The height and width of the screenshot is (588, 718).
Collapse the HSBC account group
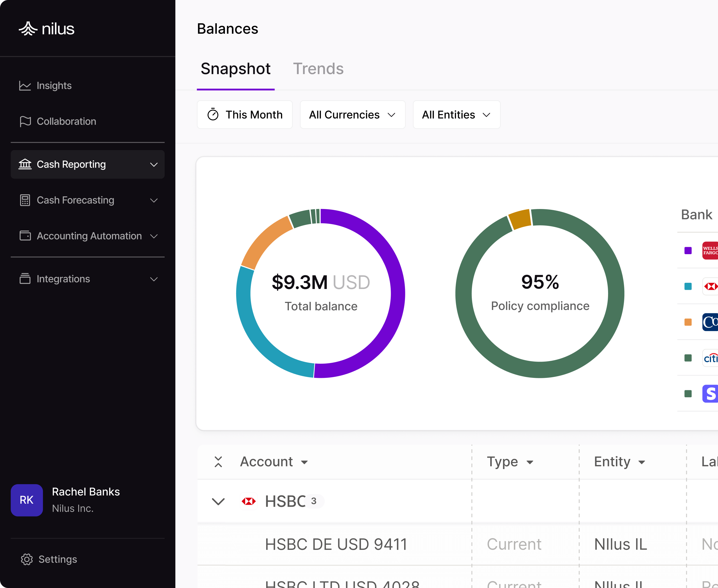tap(218, 501)
